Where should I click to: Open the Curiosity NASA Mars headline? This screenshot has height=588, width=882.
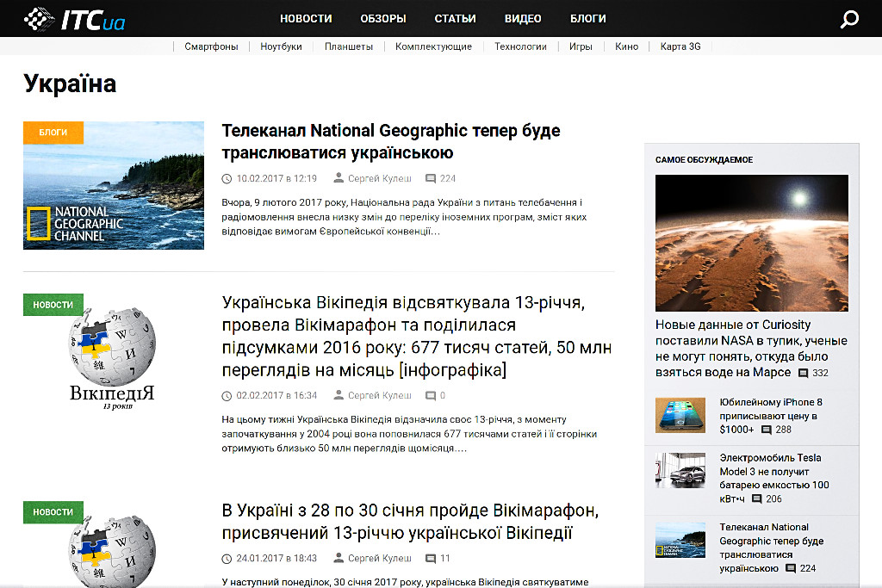751,349
